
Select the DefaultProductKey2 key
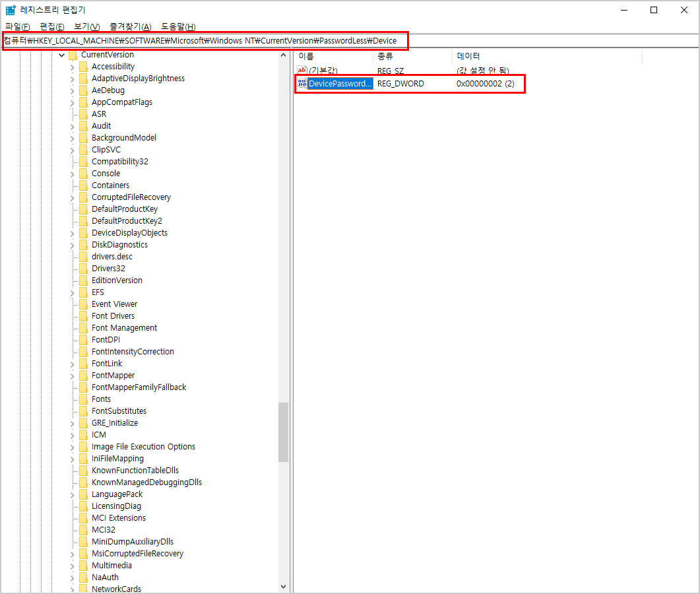click(x=127, y=220)
